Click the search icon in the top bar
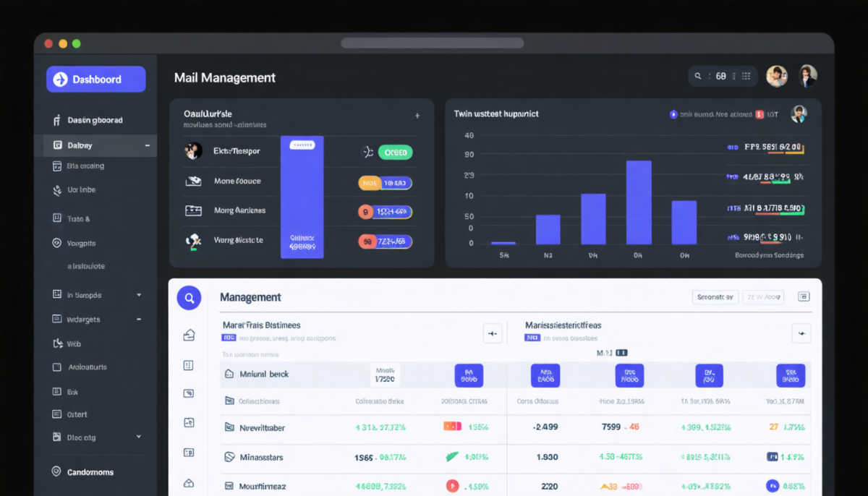The height and width of the screenshot is (496, 868). tap(698, 76)
